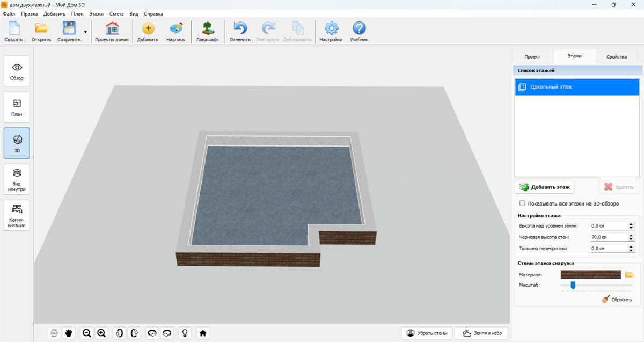The width and height of the screenshot is (644, 342).
Task: Reset the view with the home icon
Action: [203, 333]
